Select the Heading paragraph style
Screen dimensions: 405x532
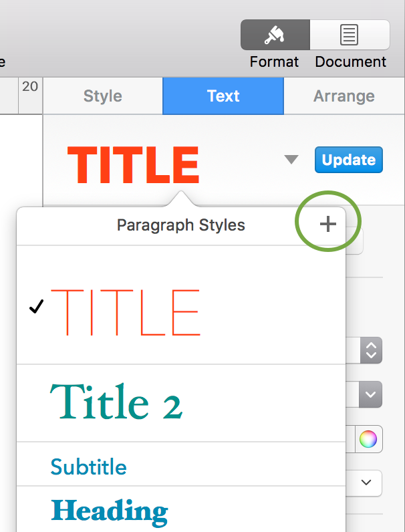[x=181, y=509]
